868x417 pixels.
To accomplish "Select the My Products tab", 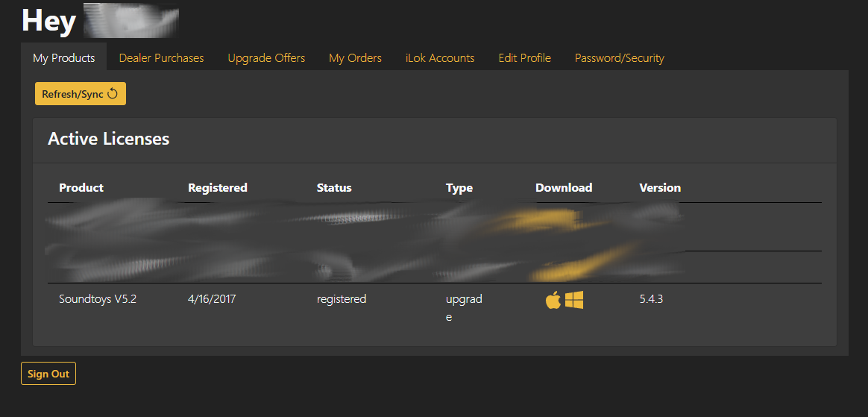I will point(63,57).
